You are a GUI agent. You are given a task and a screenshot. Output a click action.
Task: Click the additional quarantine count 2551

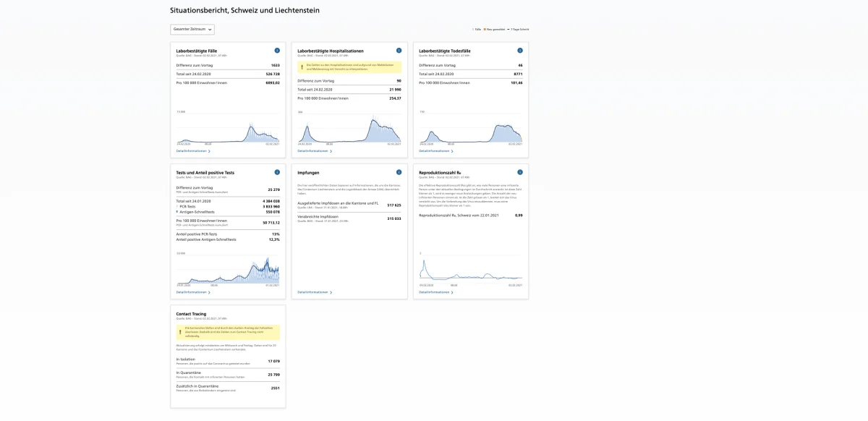click(275, 388)
